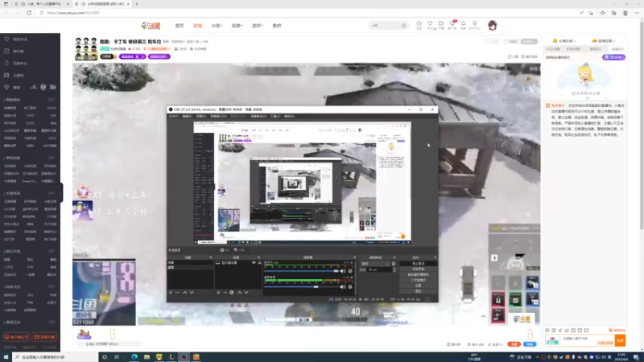Move scene up in OBS Scenes panel
Viewport: 644px width, 362px height.
pos(185,293)
